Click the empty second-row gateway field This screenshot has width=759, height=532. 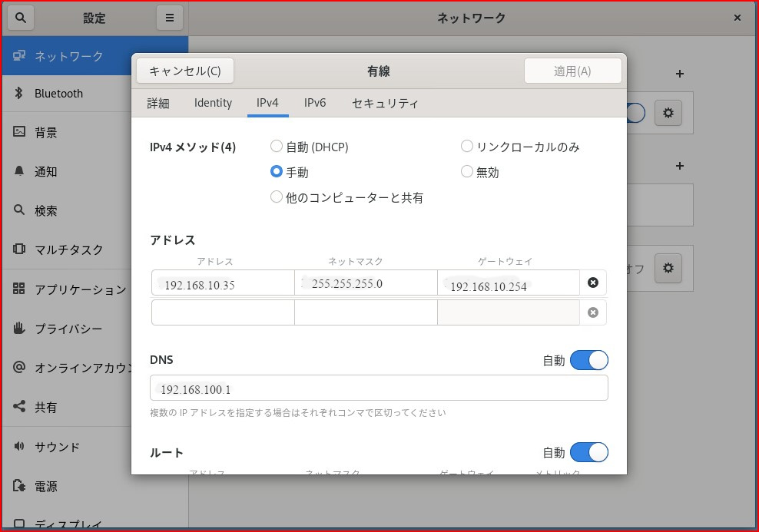(x=509, y=312)
